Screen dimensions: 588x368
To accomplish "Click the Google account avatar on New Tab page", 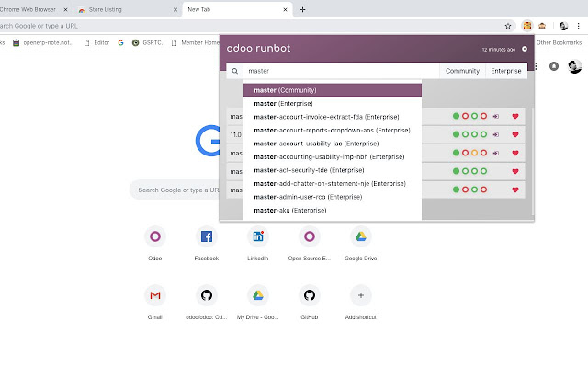I will [x=574, y=66].
